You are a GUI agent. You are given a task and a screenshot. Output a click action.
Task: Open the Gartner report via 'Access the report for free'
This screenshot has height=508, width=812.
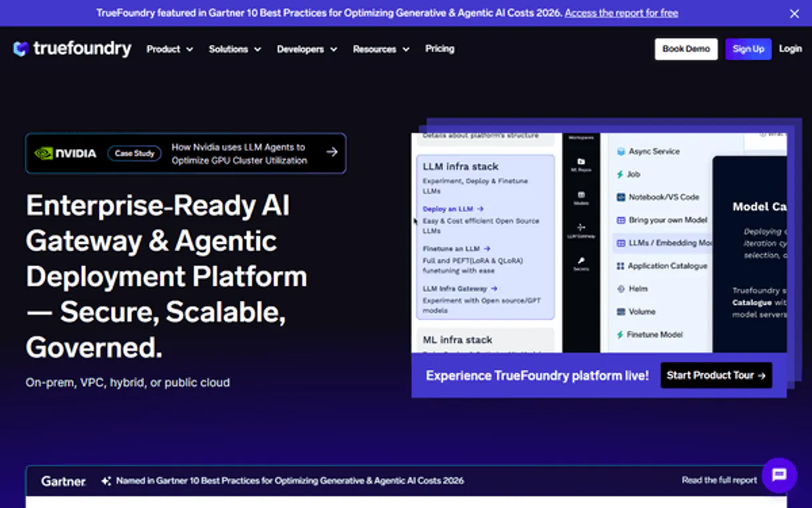[x=621, y=13]
